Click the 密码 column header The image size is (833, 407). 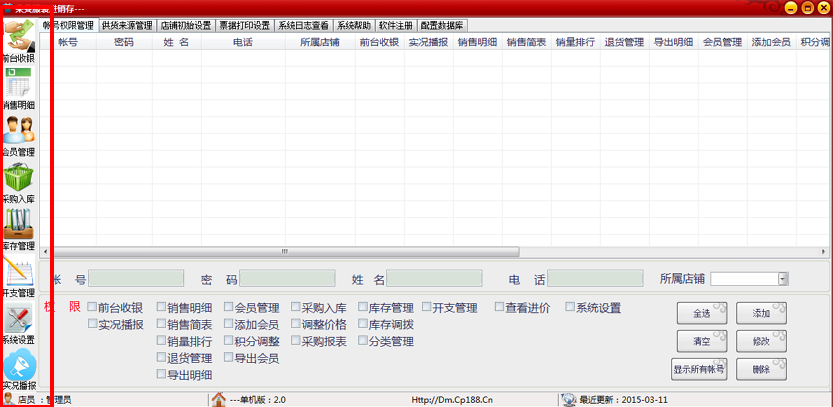click(x=124, y=42)
